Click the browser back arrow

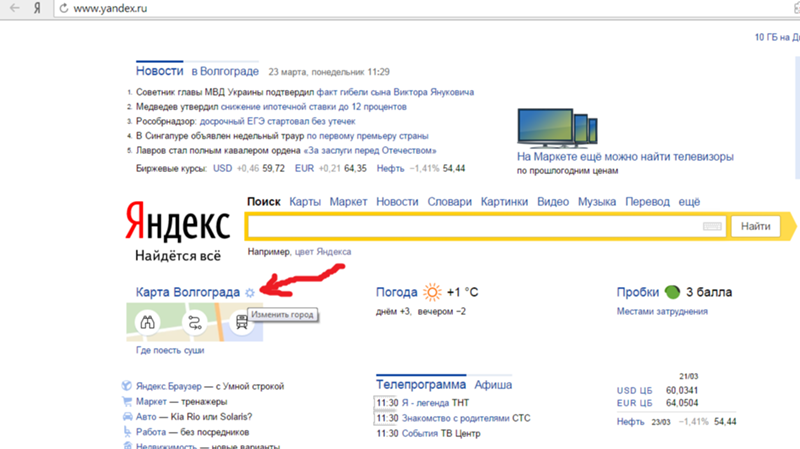tap(15, 8)
